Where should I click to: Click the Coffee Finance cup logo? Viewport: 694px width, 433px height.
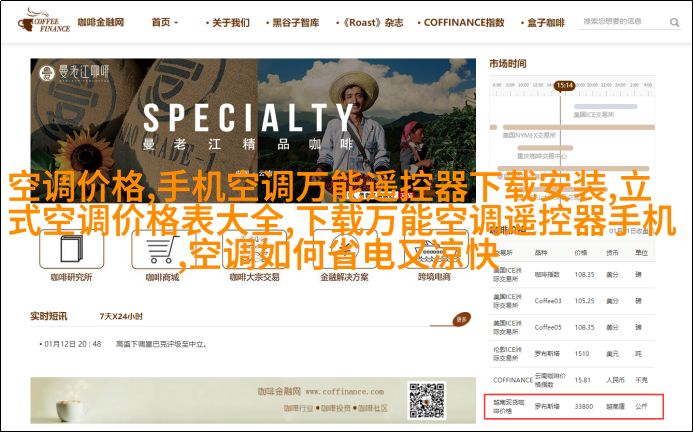(x=43, y=20)
